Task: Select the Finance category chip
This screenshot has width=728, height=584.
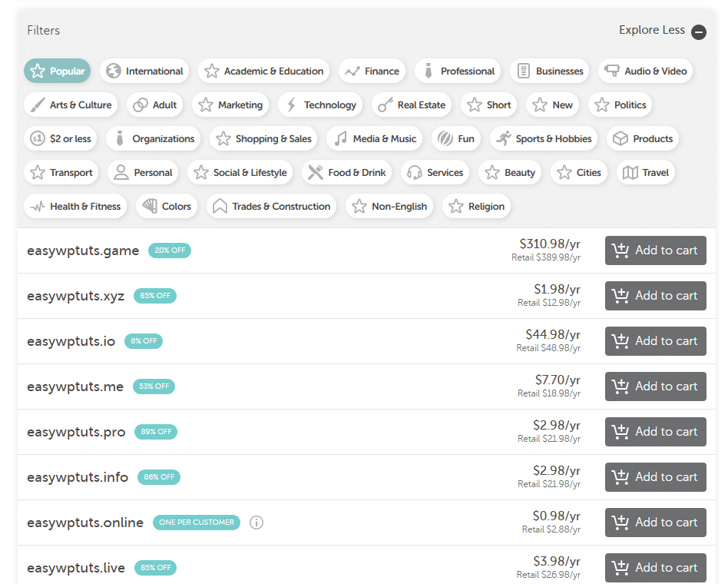Action: point(372,71)
